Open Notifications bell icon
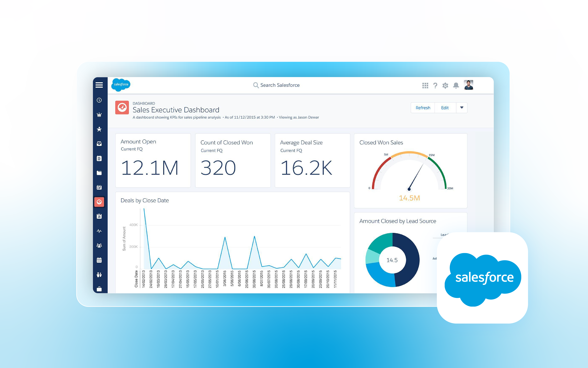This screenshot has height=368, width=588. point(456,85)
